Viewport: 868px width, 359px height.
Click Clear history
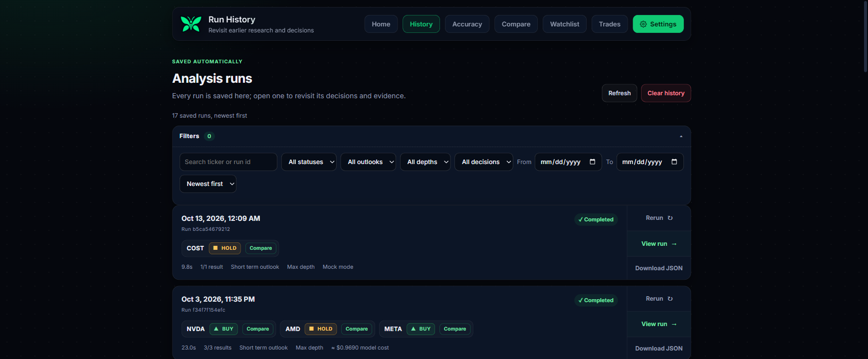(666, 93)
